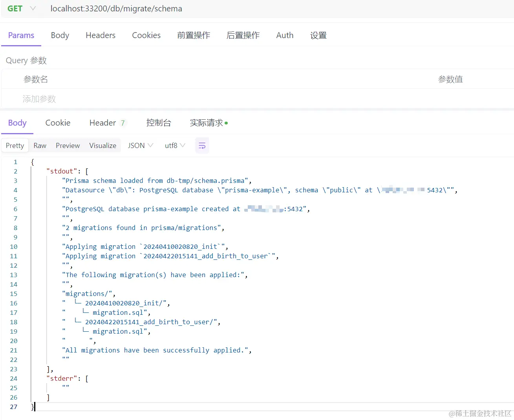Open the Auth tab
Viewport: 514px width, 420px height.
click(285, 35)
